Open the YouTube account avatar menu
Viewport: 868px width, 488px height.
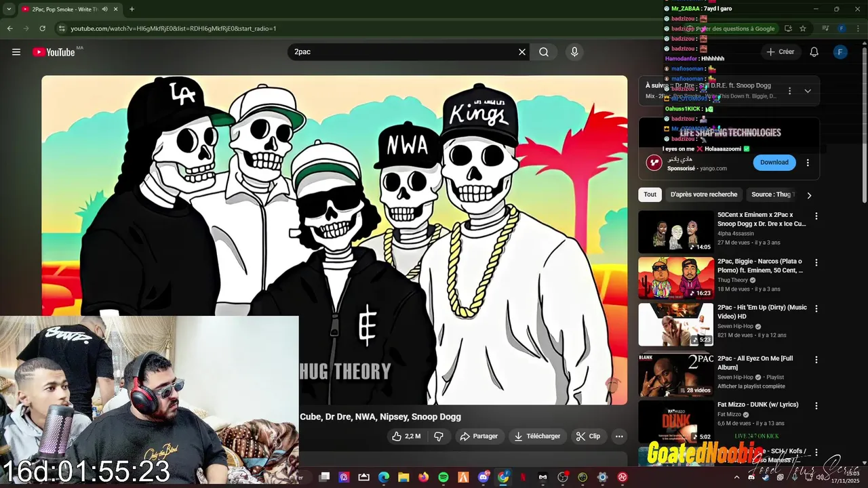840,52
